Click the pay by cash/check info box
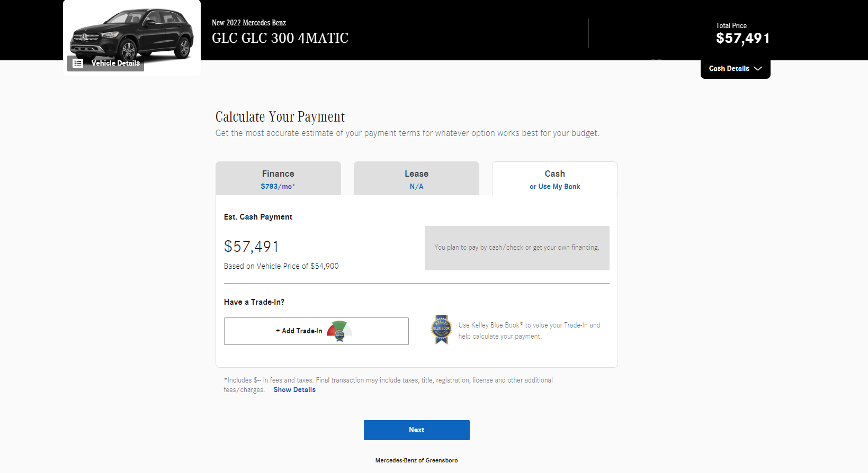The width and height of the screenshot is (868, 473). point(517,248)
